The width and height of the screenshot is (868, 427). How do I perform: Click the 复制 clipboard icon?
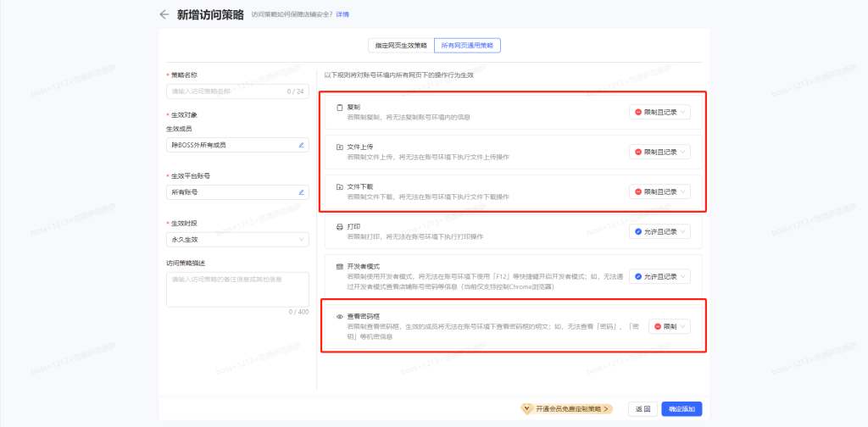(340, 108)
